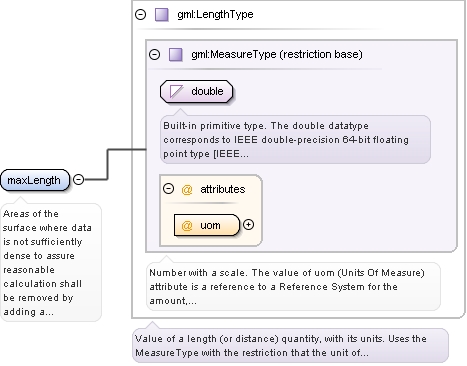Collapse the gml:LengthType box
Image resolution: width=467 pixels, height=366 pixels.
pyautogui.click(x=140, y=14)
